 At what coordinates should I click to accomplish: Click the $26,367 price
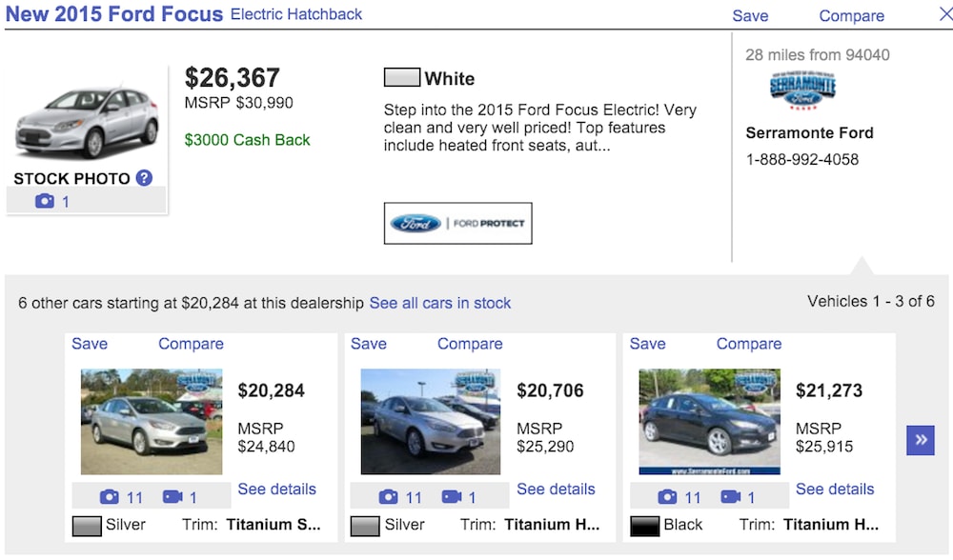(232, 78)
